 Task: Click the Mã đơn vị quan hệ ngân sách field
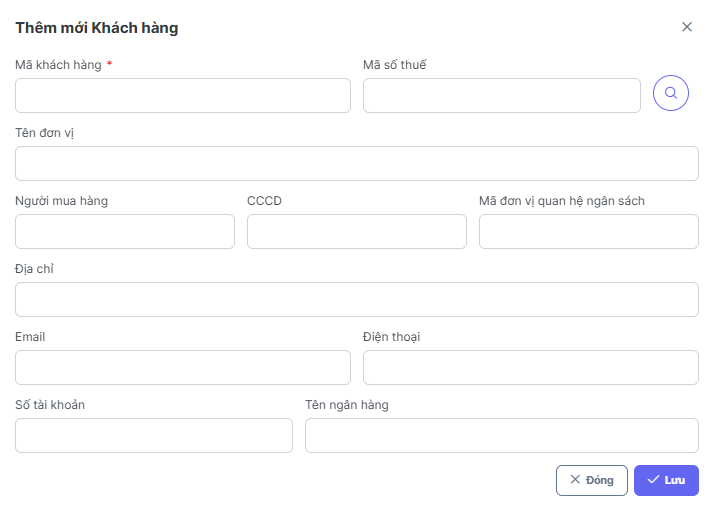pos(588,232)
